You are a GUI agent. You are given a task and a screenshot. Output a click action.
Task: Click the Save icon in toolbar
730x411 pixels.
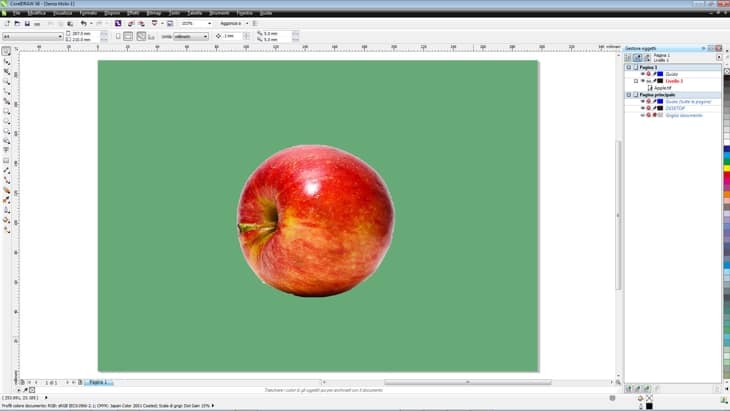pos(27,23)
